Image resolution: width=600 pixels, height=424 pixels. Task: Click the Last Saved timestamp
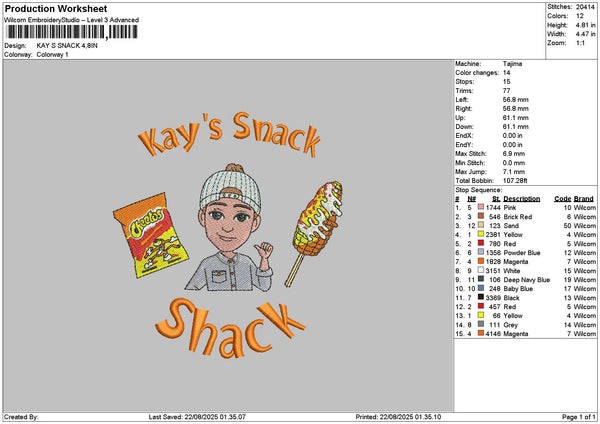(x=197, y=417)
